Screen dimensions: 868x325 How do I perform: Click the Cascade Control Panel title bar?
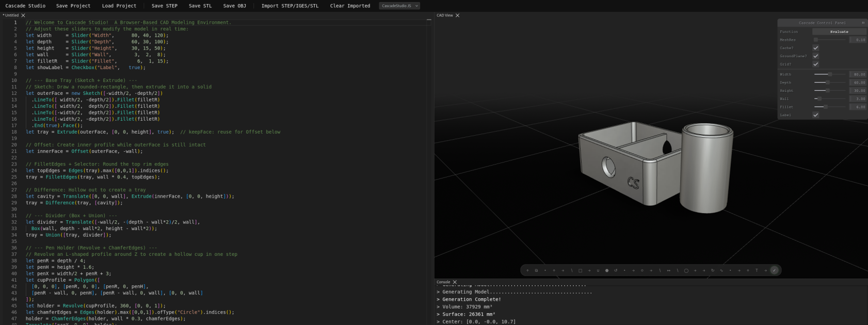[822, 23]
